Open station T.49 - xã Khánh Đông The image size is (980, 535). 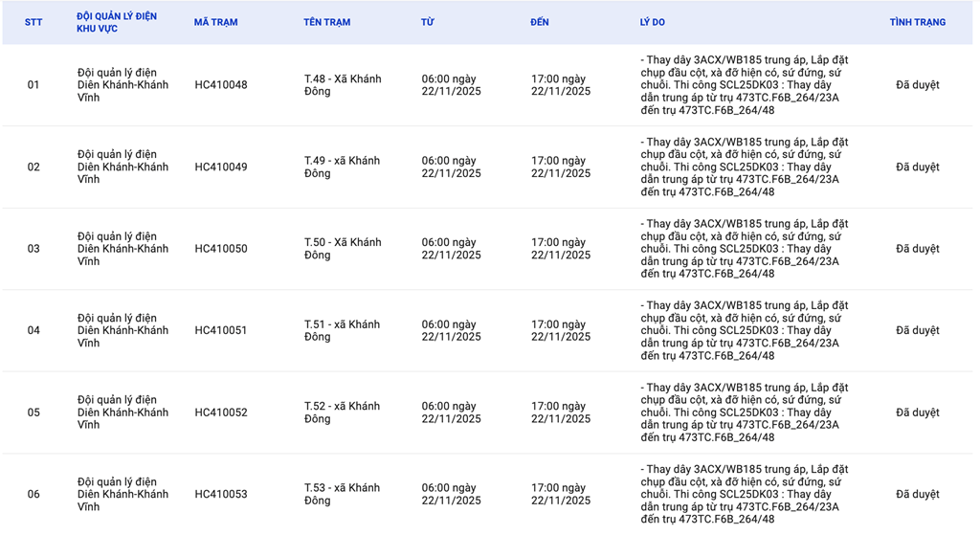coord(342,167)
